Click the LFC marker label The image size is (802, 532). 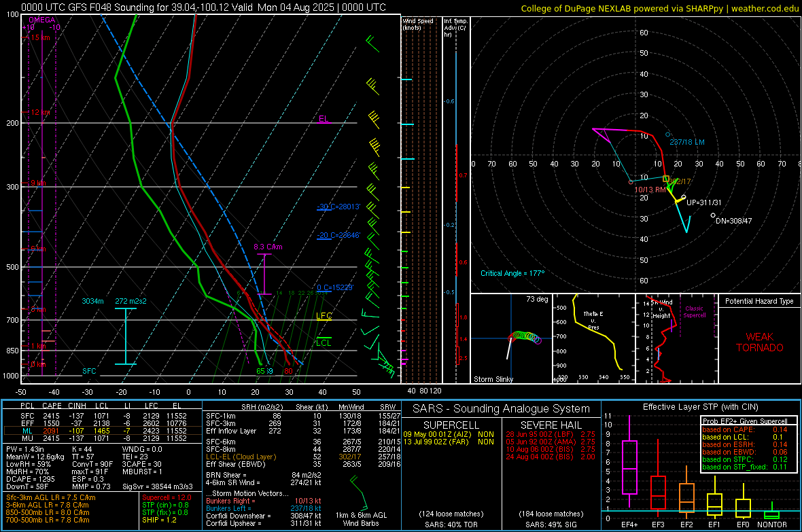[324, 316]
